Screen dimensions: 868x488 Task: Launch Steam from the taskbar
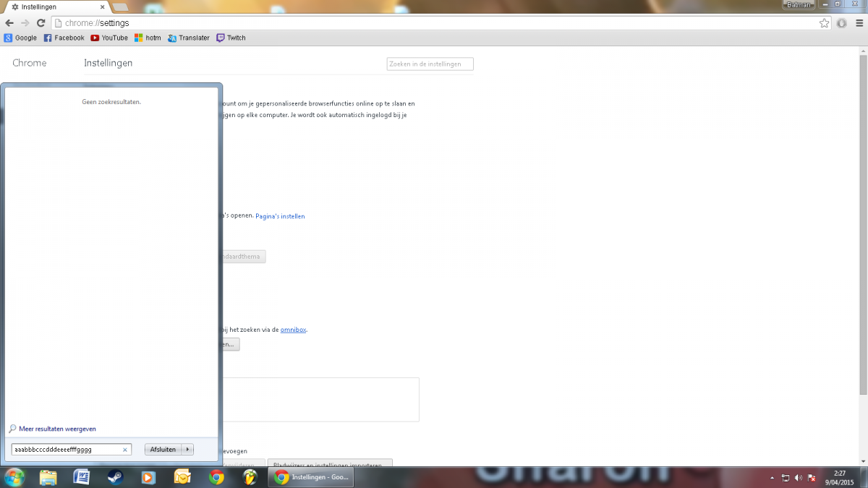tap(115, 477)
